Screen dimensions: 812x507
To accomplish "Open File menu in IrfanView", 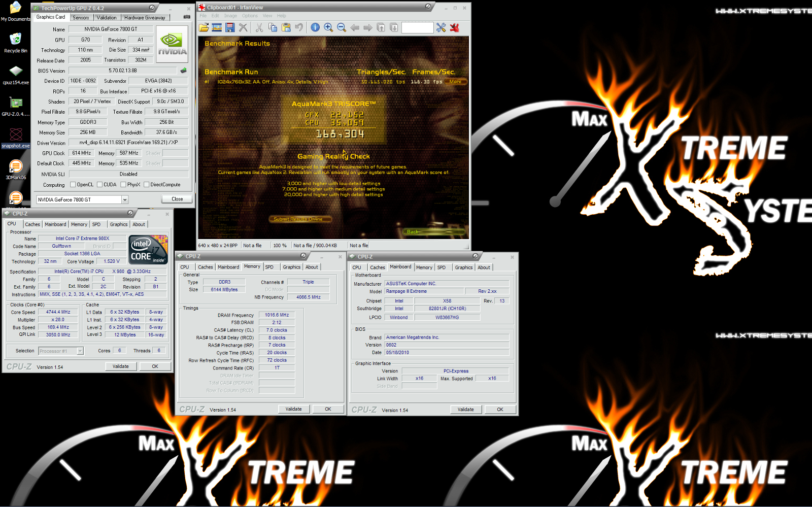I will coord(203,16).
